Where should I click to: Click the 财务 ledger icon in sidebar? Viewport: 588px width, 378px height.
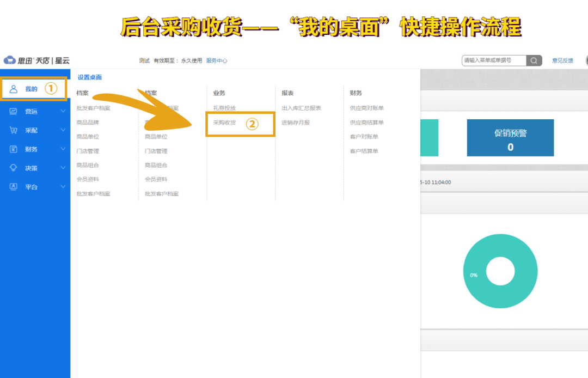[x=13, y=149]
